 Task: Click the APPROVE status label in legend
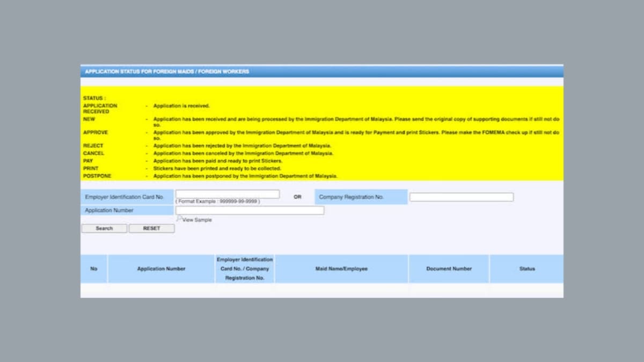tap(96, 132)
